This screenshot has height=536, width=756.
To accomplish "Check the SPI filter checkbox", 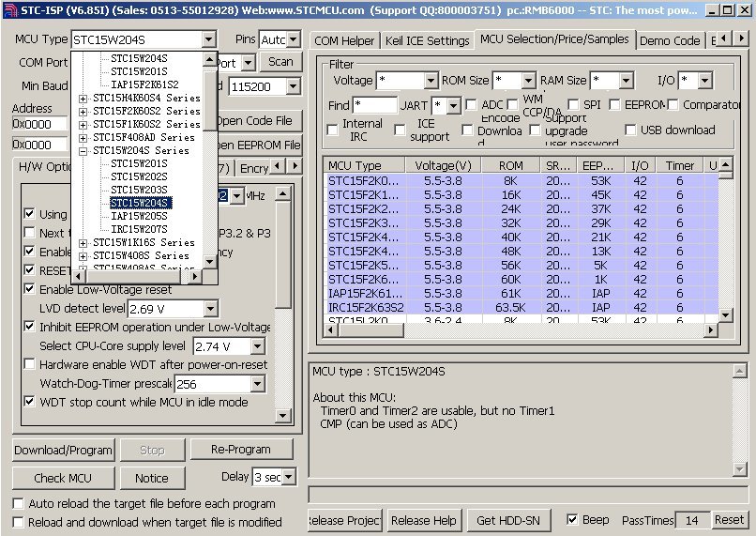I will pos(573,105).
